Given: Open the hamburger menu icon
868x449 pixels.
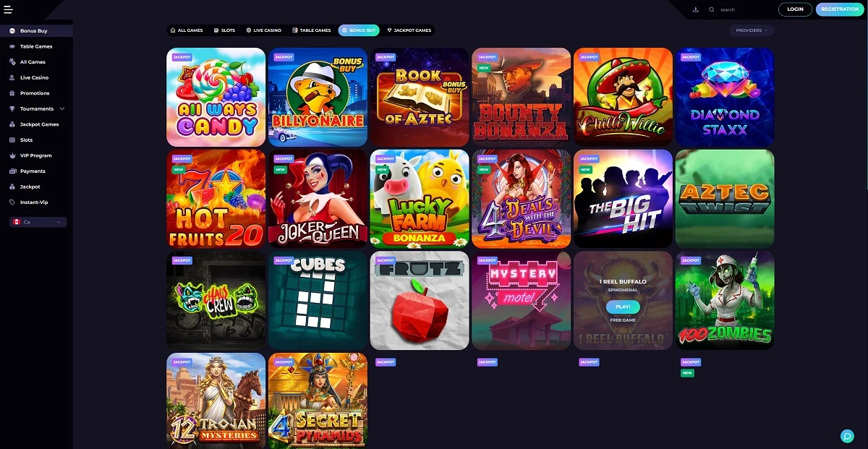Looking at the screenshot, I should (x=9, y=9).
